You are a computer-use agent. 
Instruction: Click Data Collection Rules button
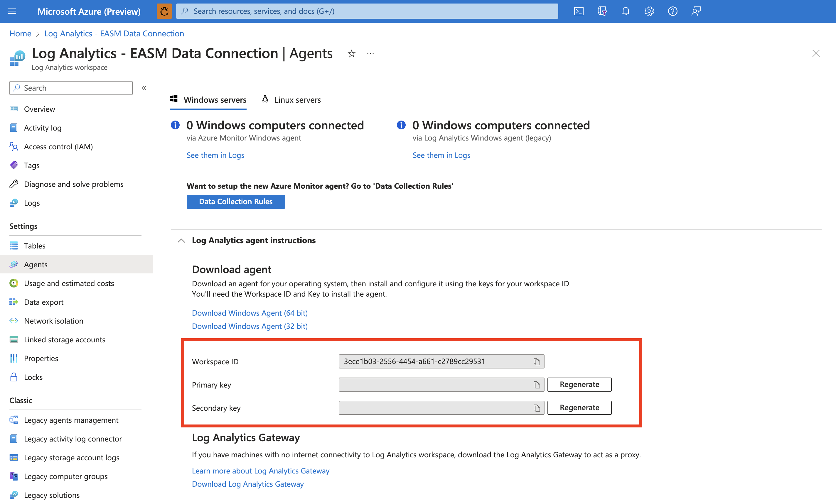(235, 201)
